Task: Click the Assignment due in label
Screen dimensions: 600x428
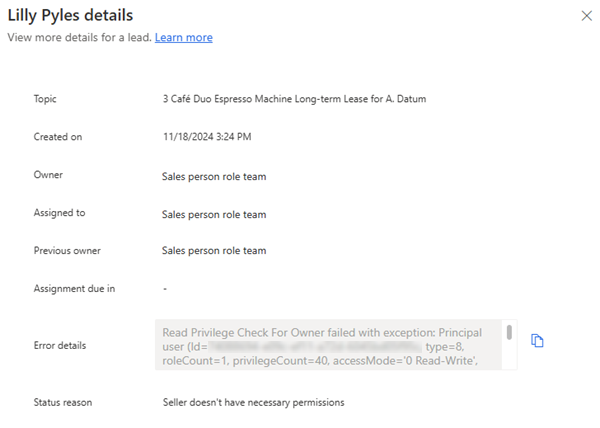Action: [74, 288]
